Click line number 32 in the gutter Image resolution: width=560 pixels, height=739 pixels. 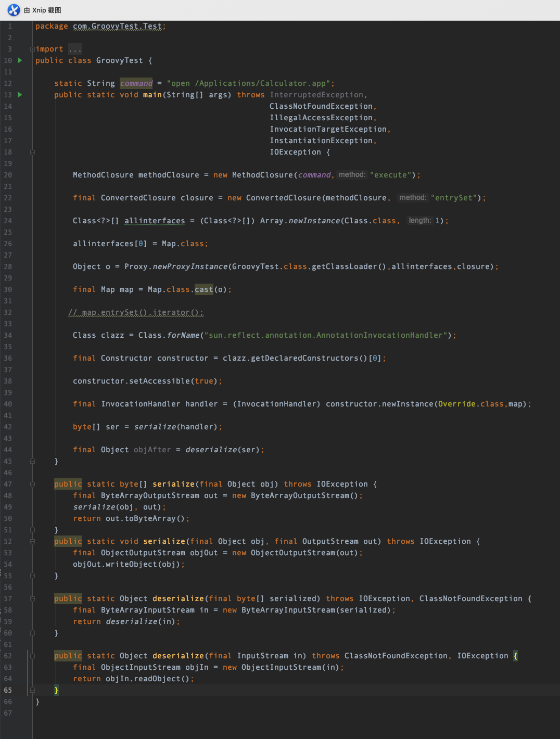(x=8, y=312)
